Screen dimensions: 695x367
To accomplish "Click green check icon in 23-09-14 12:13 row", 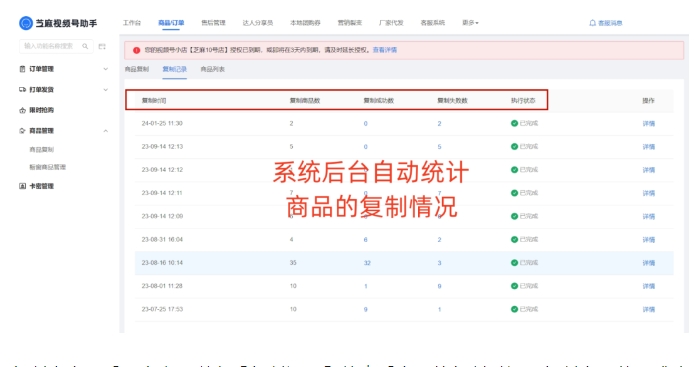I will [514, 147].
